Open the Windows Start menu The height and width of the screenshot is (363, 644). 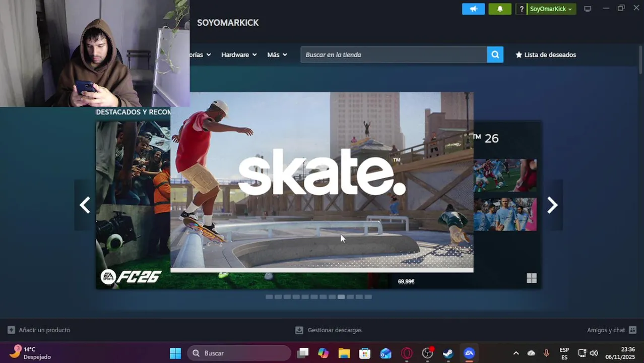click(x=175, y=353)
